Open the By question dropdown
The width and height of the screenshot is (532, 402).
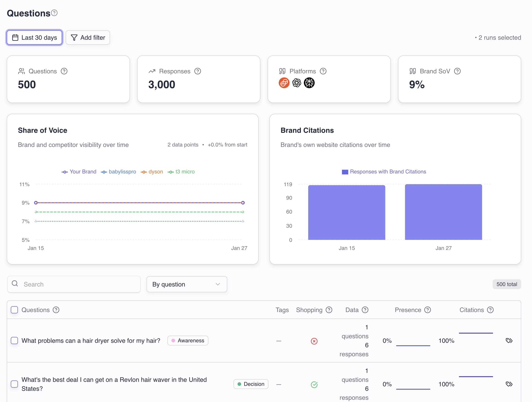coord(187,284)
